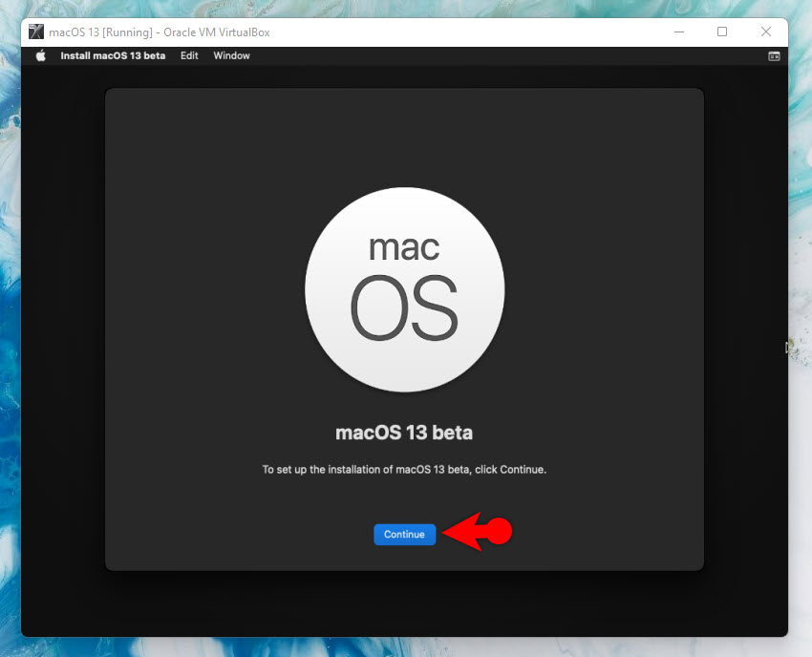The height and width of the screenshot is (657, 812).
Task: Maximize the VirtualBox window
Action: [x=722, y=32]
